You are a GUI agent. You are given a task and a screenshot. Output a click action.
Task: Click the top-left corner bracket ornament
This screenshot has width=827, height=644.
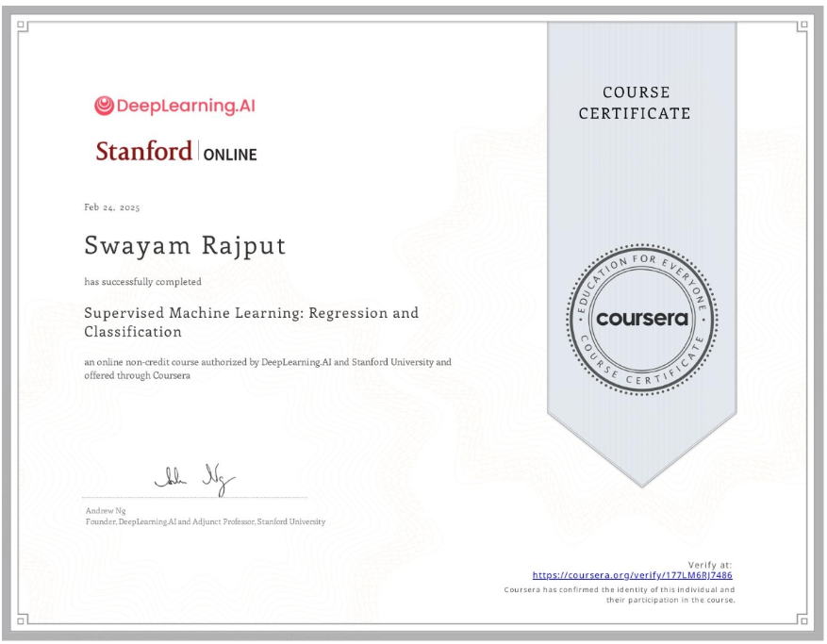tap(22, 26)
